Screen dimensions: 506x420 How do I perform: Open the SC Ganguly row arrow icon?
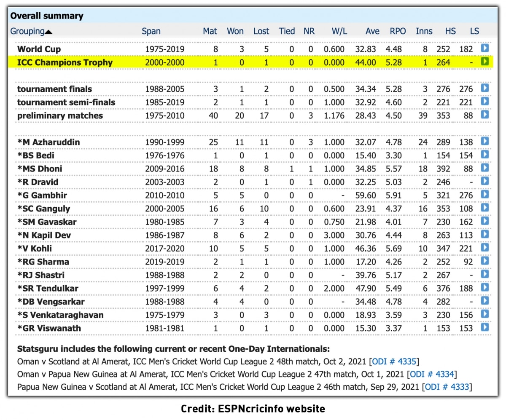485,208
